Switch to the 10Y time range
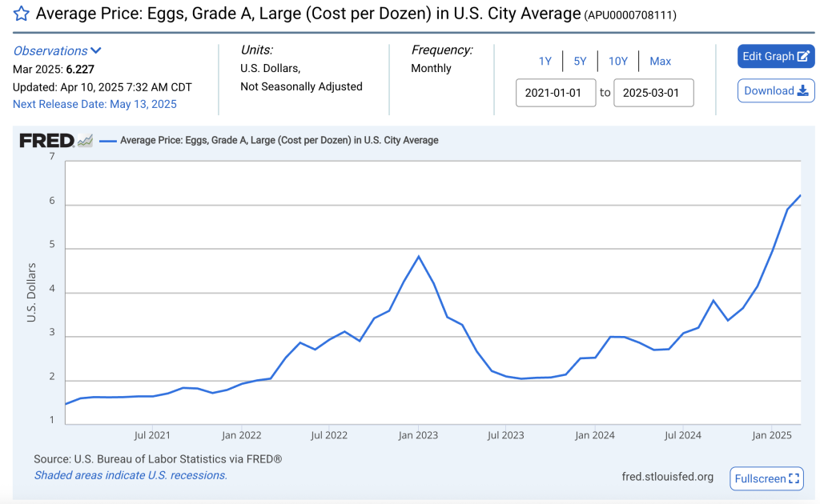 click(x=617, y=62)
